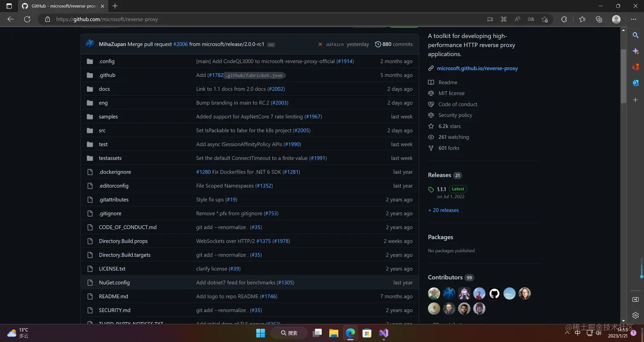
Task: Open commit hash ddf42c9
Action: [335, 44]
